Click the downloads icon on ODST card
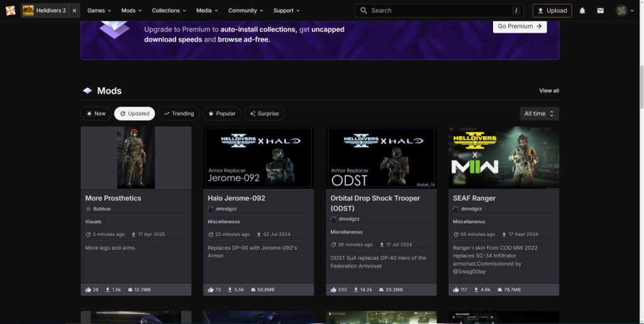 tap(356, 289)
